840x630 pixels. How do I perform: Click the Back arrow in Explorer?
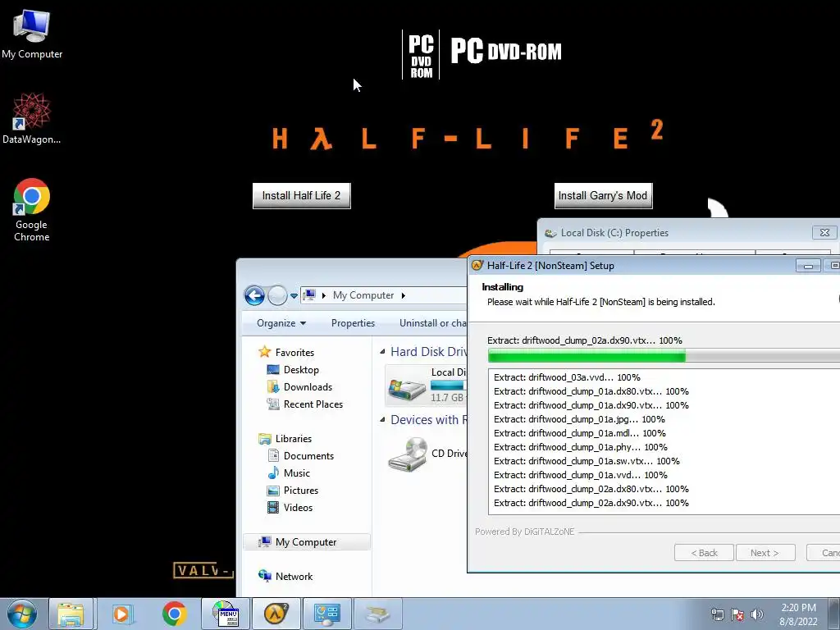click(x=254, y=295)
